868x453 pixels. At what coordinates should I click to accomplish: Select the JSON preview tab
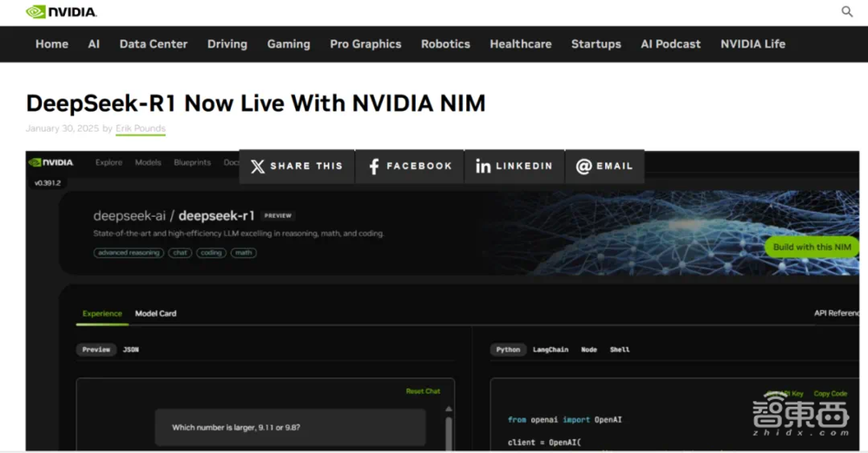pos(131,350)
